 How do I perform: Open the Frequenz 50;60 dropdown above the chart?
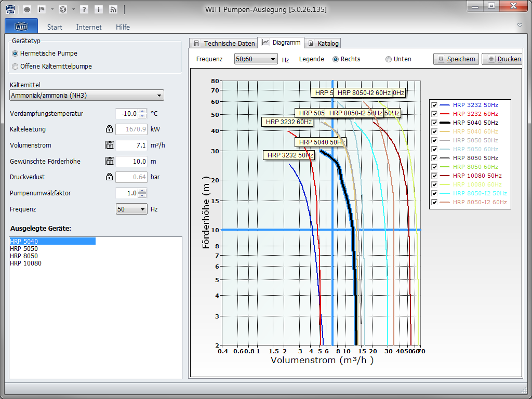(x=256, y=59)
